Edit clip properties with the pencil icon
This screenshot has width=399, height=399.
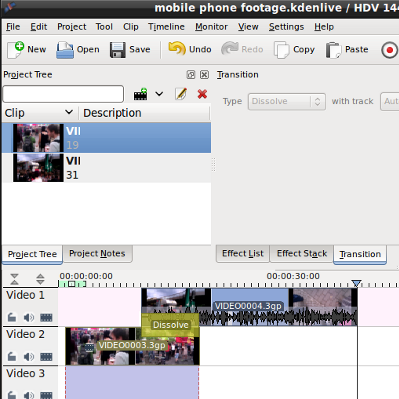tap(181, 94)
